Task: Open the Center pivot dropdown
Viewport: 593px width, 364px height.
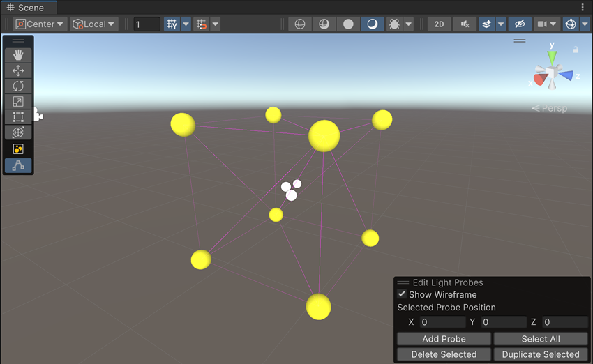Action: pyautogui.click(x=40, y=24)
